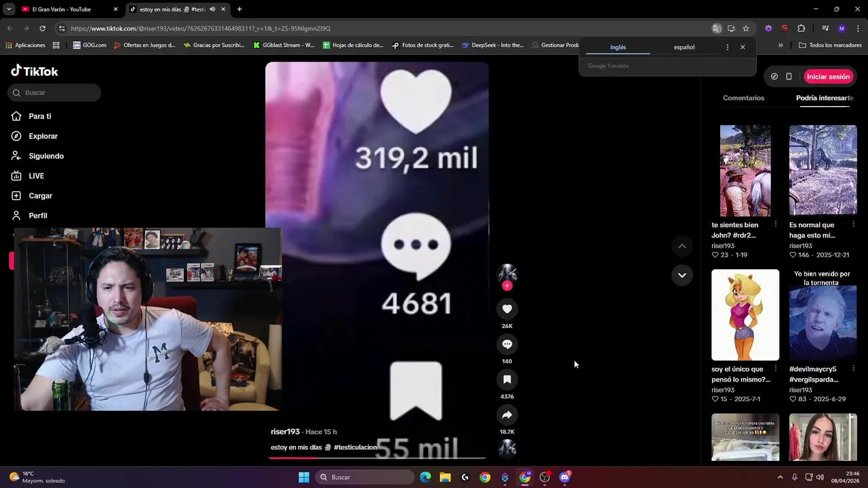Close the Google Translate popup

click(743, 47)
